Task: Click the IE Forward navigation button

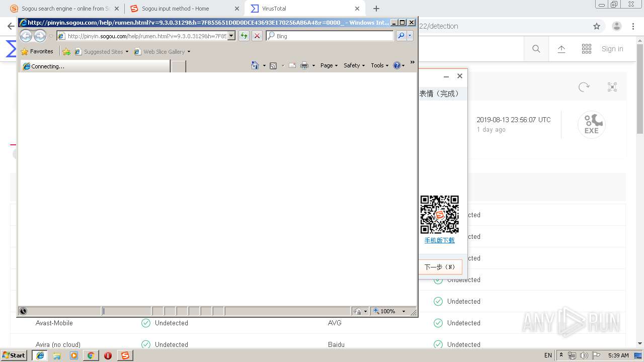Action: coord(40,36)
